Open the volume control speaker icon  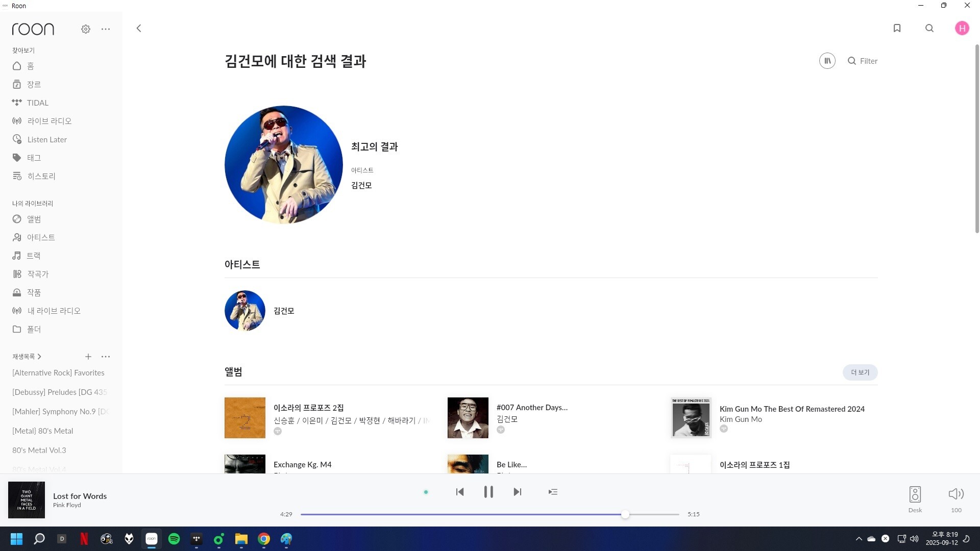coord(955,494)
